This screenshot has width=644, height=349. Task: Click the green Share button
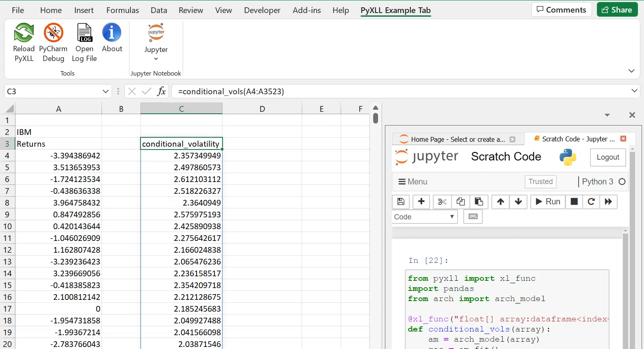[x=617, y=10]
